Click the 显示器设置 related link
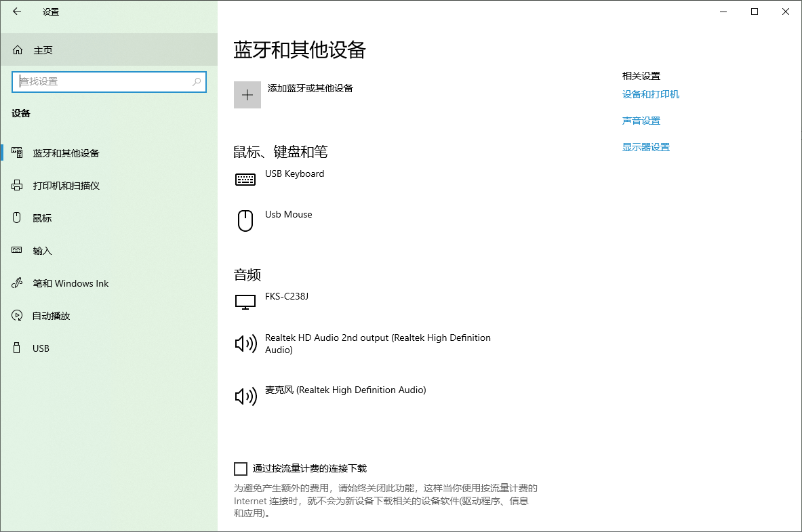Screen dimensions: 802x532 click(x=645, y=146)
